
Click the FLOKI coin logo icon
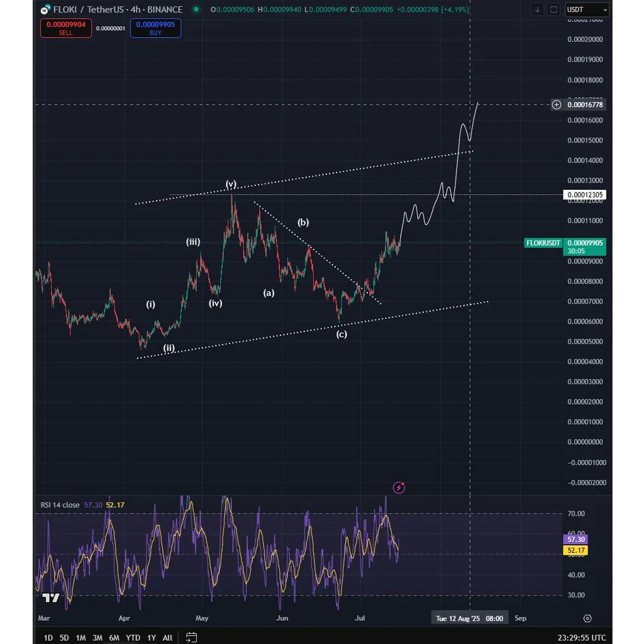[x=45, y=9]
